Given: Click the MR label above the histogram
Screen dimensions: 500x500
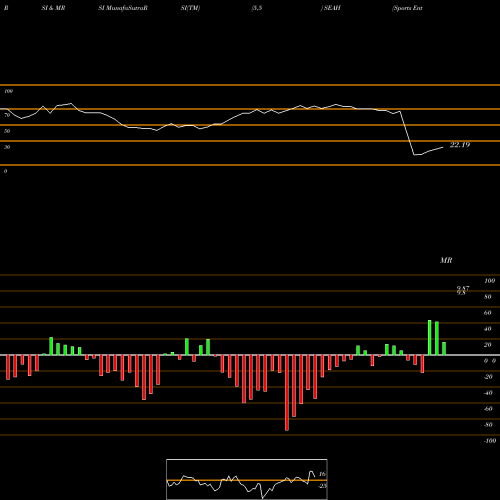Looking at the screenshot, I should [446, 260].
